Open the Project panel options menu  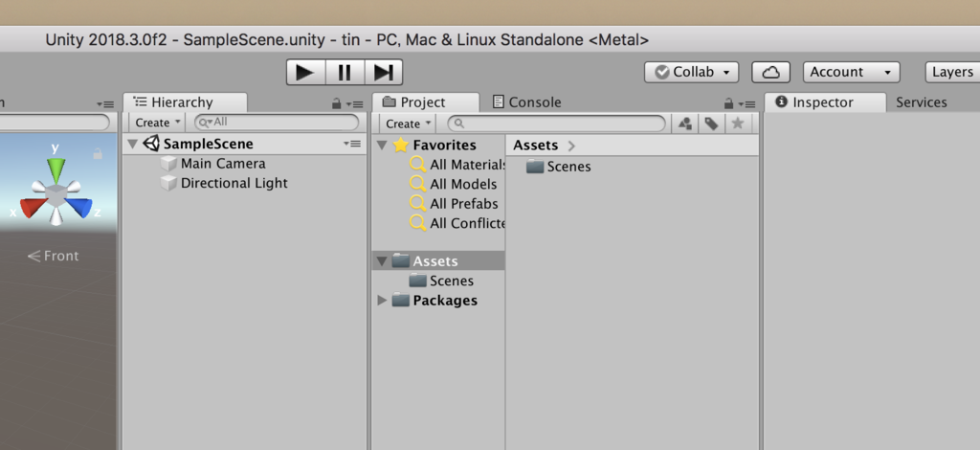[x=746, y=104]
